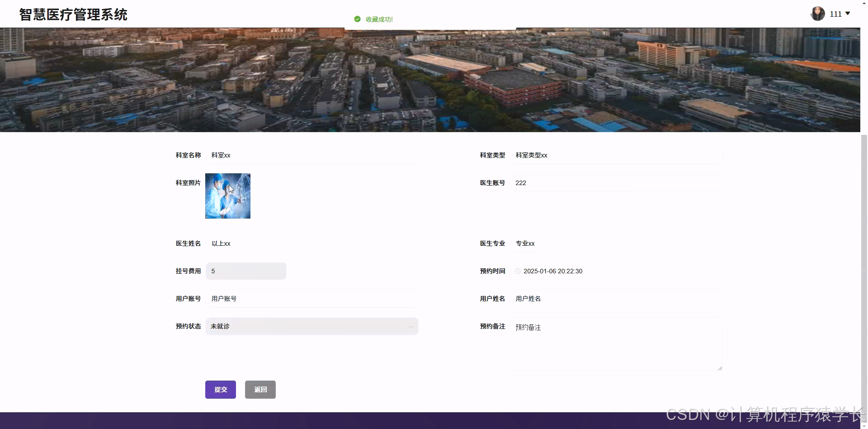Expand the 预约状态 dropdown showing 未就诊
The height and width of the screenshot is (429, 868).
click(x=311, y=326)
